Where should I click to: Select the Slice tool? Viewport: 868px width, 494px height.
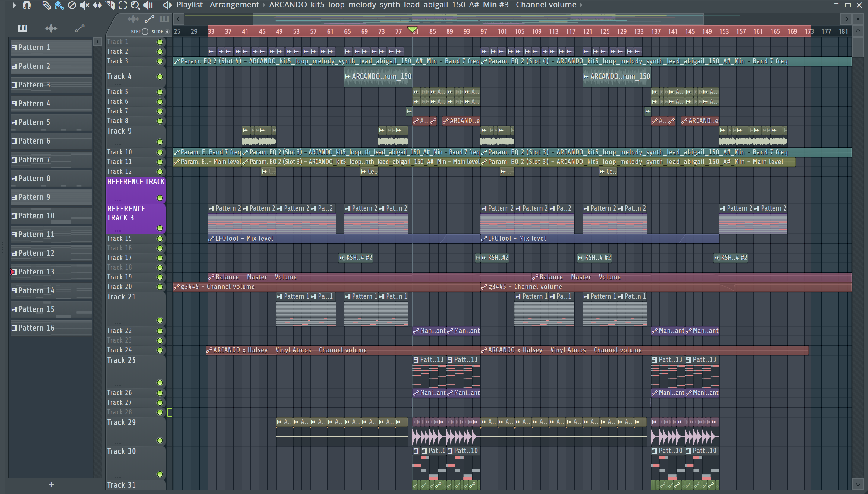pyautogui.click(x=110, y=5)
